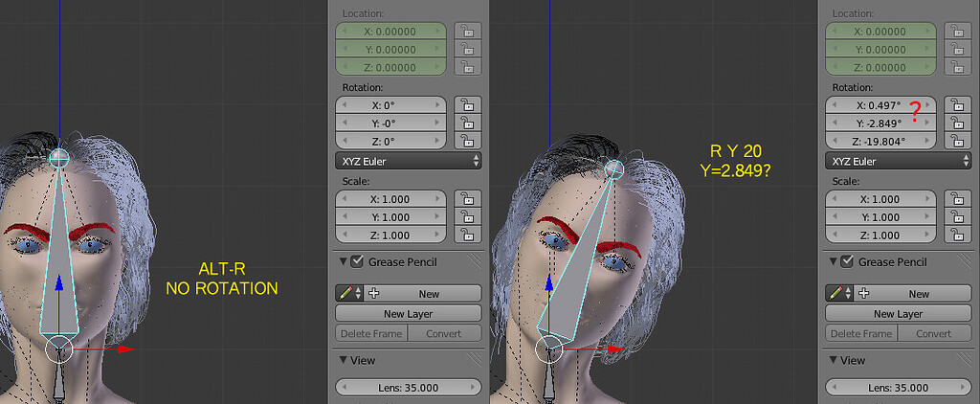The image size is (980, 404).
Task: Click the New grease pencil button in ALT-R panel
Action: pyautogui.click(x=422, y=293)
